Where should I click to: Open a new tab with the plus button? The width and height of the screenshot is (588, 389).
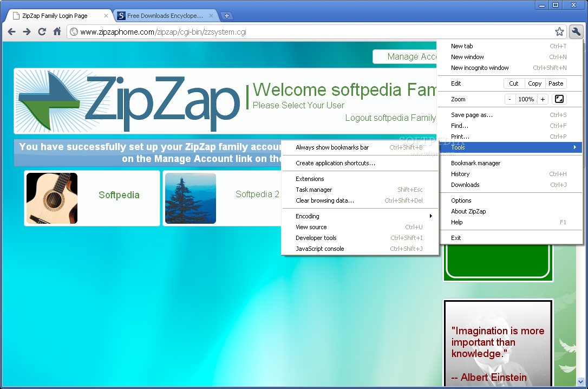(226, 16)
